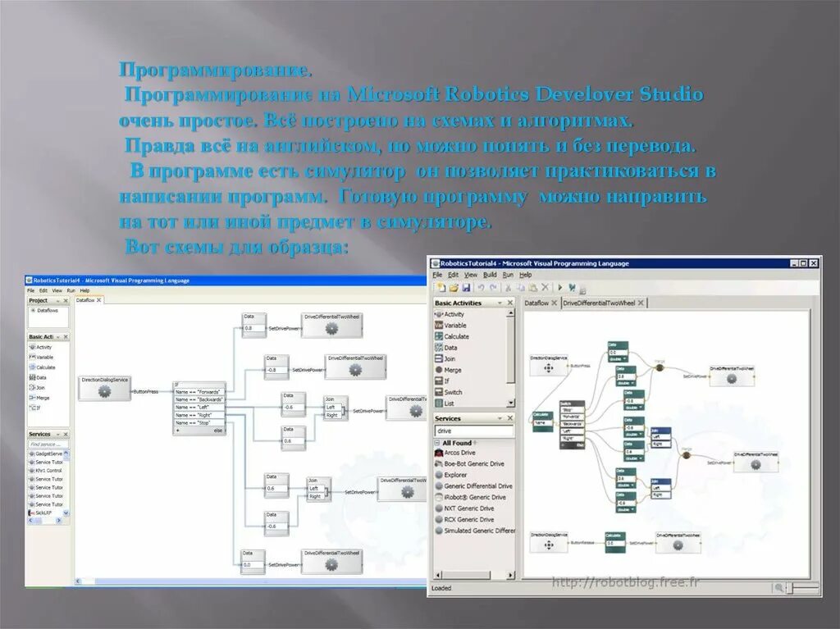Open Basic Acti panel dropdown arrow in back window
The image size is (840, 629).
[x=58, y=337]
